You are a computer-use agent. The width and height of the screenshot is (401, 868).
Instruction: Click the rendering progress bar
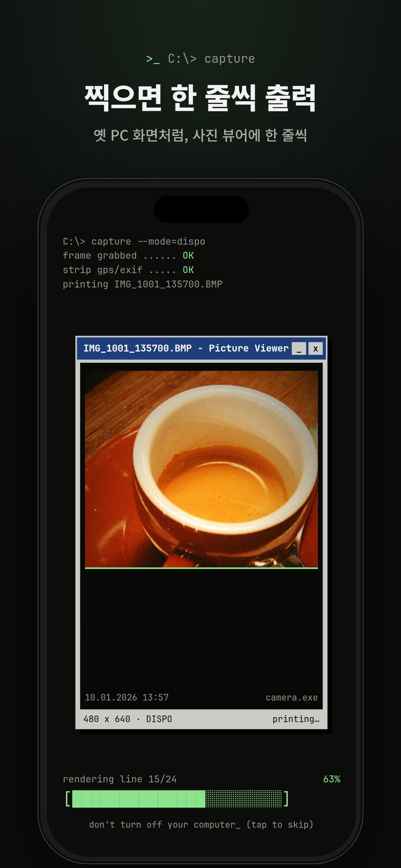coord(177,799)
